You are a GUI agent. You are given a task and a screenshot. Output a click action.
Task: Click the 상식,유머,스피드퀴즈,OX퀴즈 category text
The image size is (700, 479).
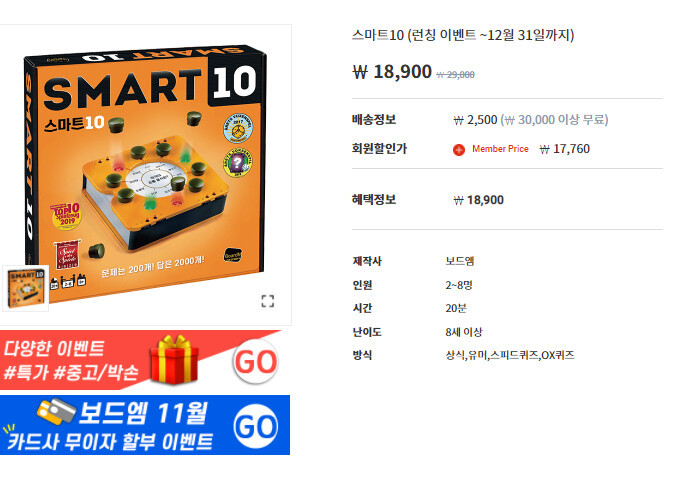[x=510, y=355]
